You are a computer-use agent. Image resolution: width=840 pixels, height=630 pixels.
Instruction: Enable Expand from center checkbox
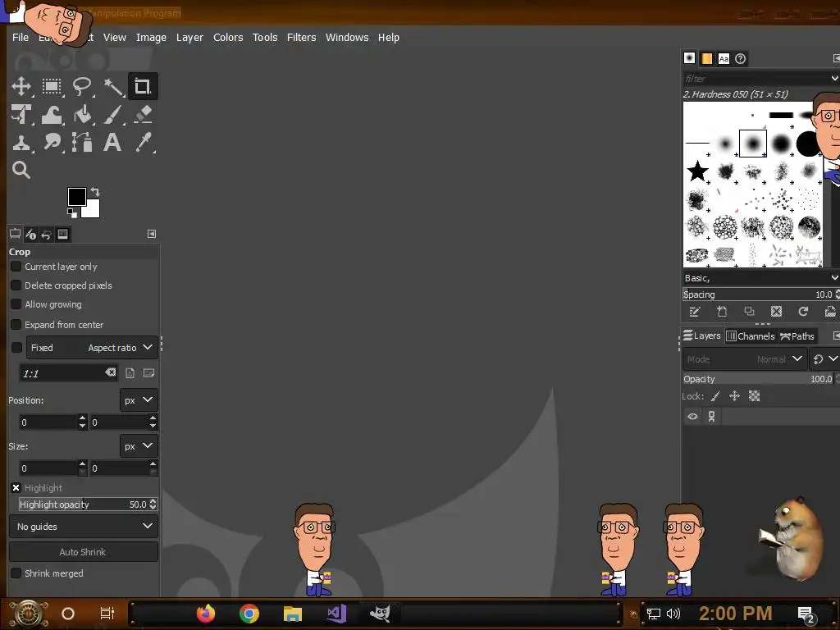coord(16,325)
